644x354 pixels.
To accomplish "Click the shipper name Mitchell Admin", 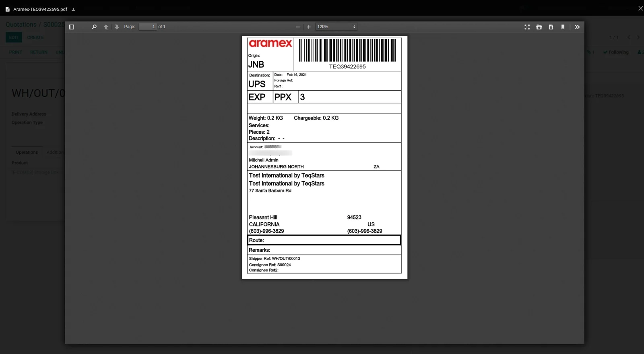I will pos(264,160).
